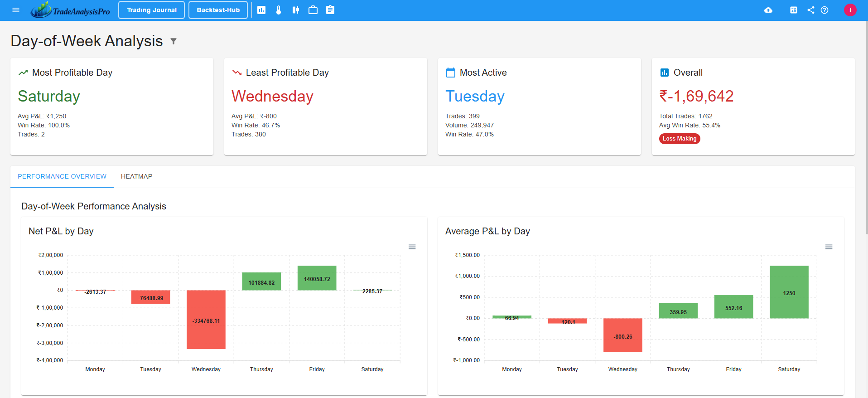Click the Wednesday -334768.11 bar

click(x=206, y=320)
